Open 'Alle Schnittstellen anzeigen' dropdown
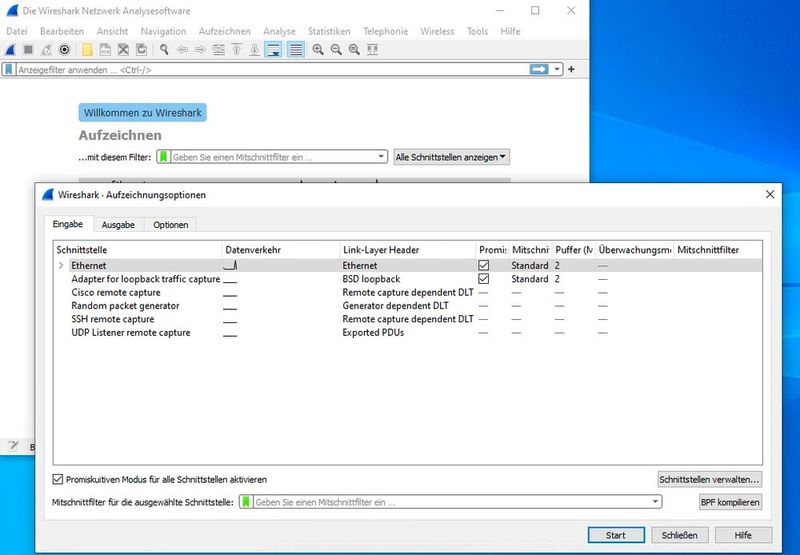The image size is (800, 555). [x=452, y=157]
